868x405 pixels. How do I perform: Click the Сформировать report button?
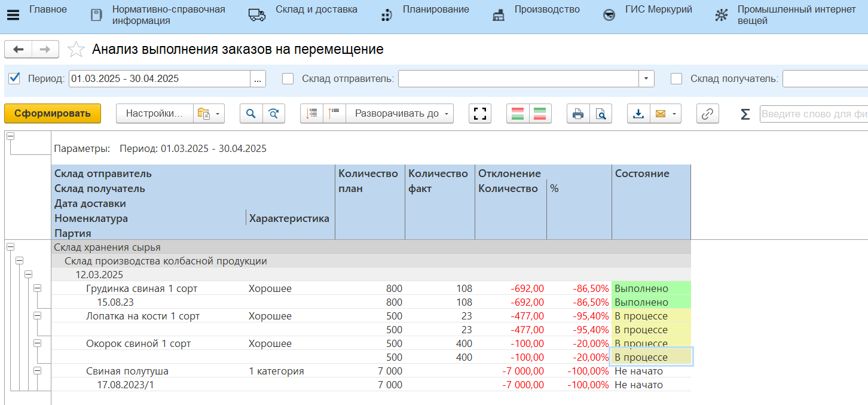coord(53,114)
